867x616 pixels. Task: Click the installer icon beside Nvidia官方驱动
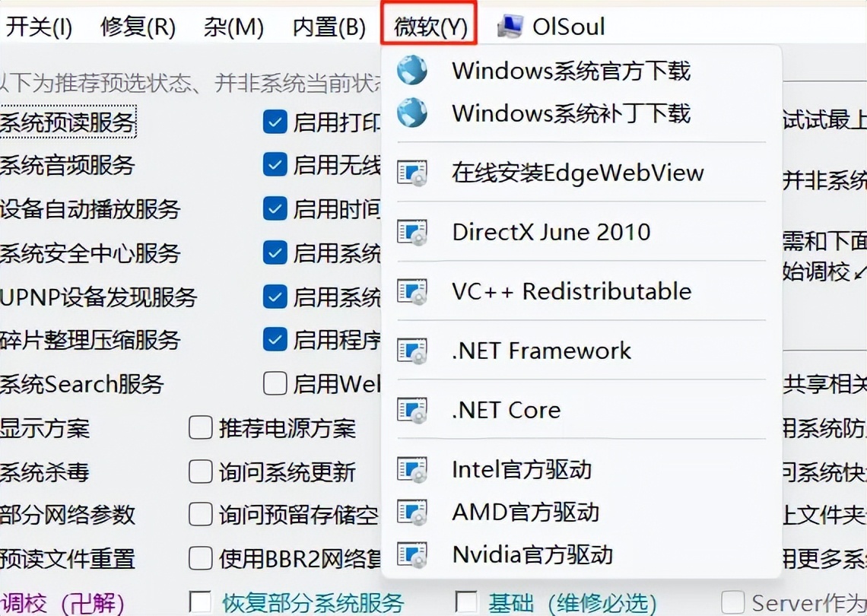(412, 554)
